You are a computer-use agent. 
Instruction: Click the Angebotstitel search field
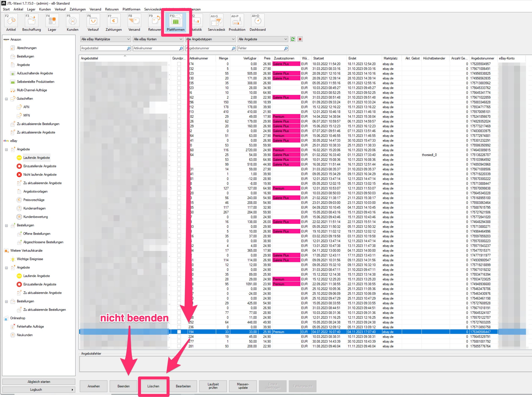[103, 48]
